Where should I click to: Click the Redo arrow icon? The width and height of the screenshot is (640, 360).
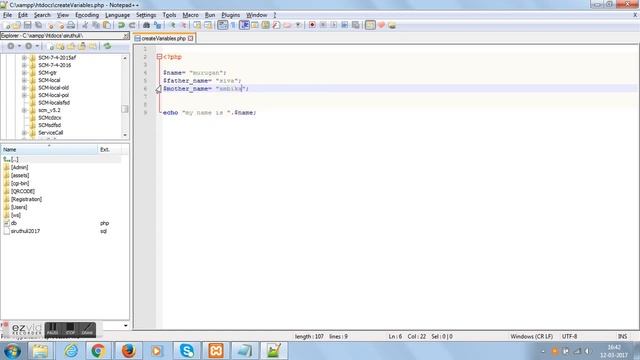pyautogui.click(x=132, y=25)
